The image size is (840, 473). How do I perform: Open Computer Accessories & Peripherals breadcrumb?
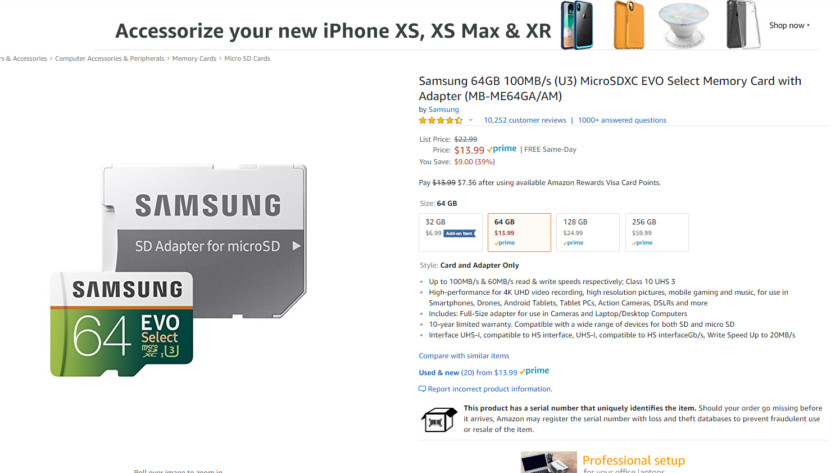pos(110,58)
